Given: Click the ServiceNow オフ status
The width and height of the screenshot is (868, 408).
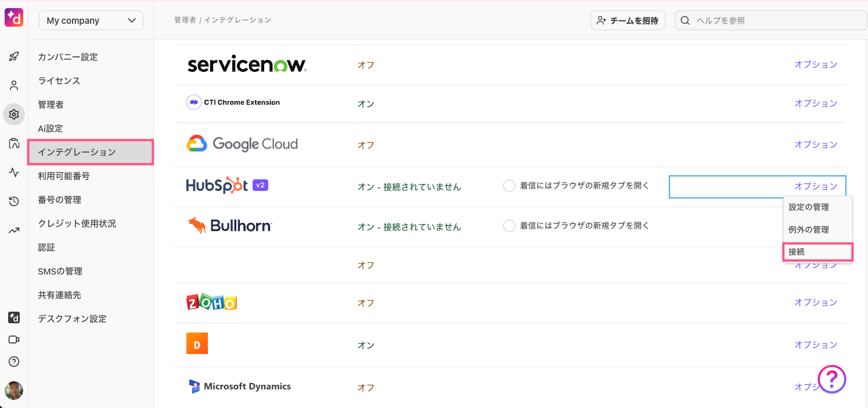Looking at the screenshot, I should click(366, 65).
